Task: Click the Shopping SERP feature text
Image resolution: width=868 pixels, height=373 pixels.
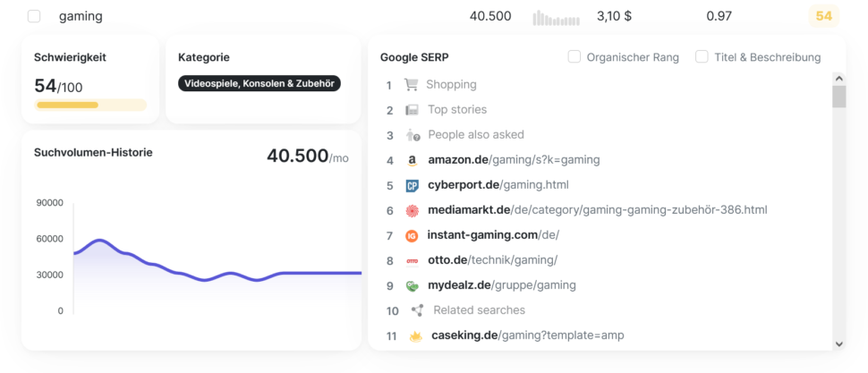Action: [x=451, y=85]
